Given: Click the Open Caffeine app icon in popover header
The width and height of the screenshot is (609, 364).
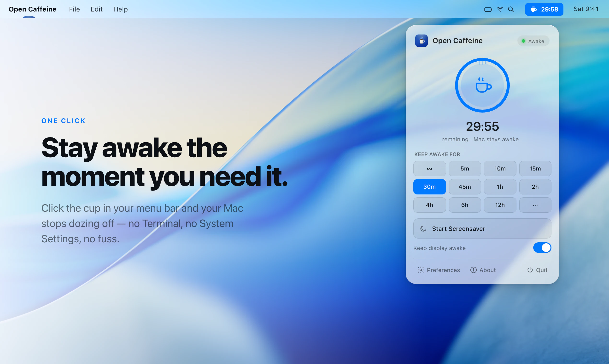Looking at the screenshot, I should tap(422, 41).
